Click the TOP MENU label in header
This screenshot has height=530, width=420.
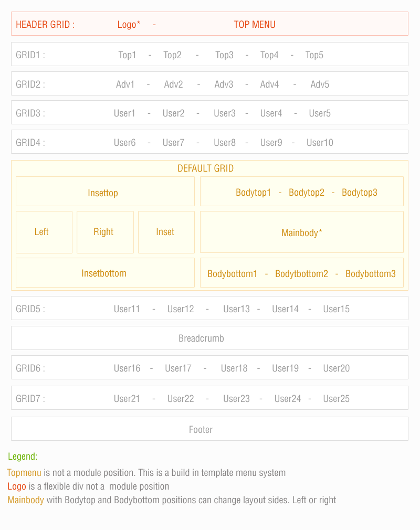click(255, 25)
